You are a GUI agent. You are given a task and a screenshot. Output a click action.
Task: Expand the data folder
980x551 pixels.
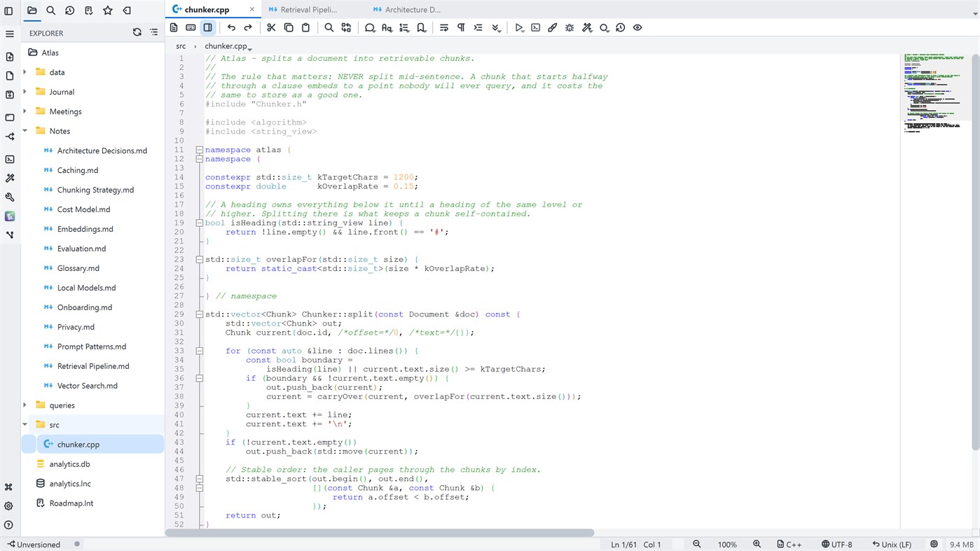(25, 72)
